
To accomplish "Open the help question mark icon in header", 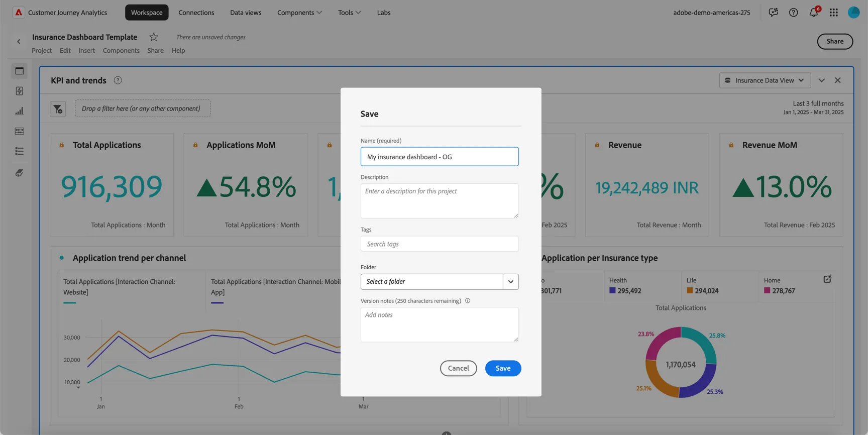I will pyautogui.click(x=793, y=13).
